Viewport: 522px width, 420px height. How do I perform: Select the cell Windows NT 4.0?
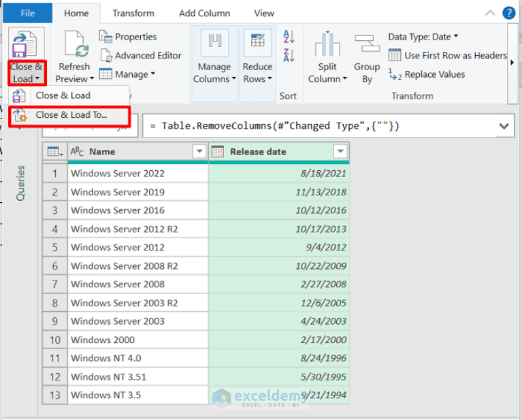138,358
